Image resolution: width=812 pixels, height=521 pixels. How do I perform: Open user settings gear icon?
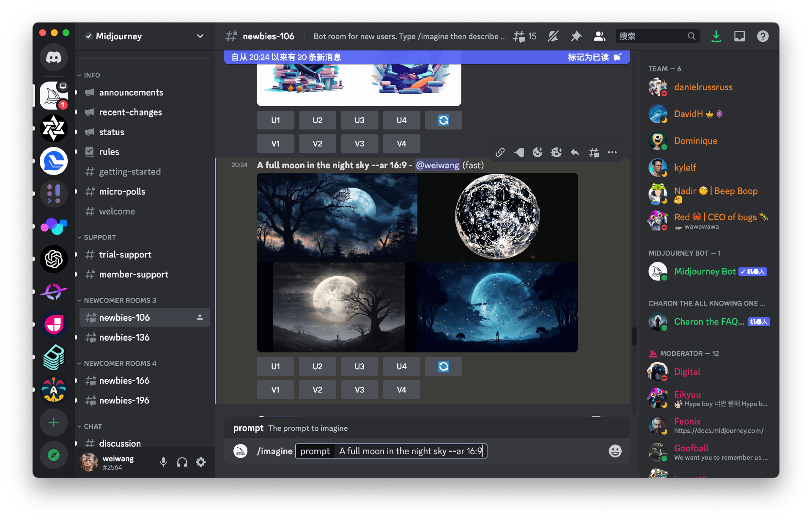coord(201,462)
